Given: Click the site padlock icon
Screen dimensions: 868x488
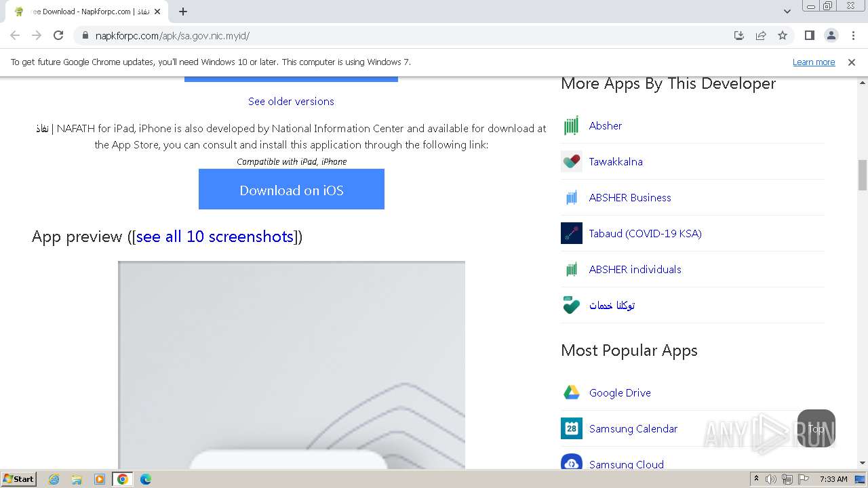Looking at the screenshot, I should pos(85,36).
